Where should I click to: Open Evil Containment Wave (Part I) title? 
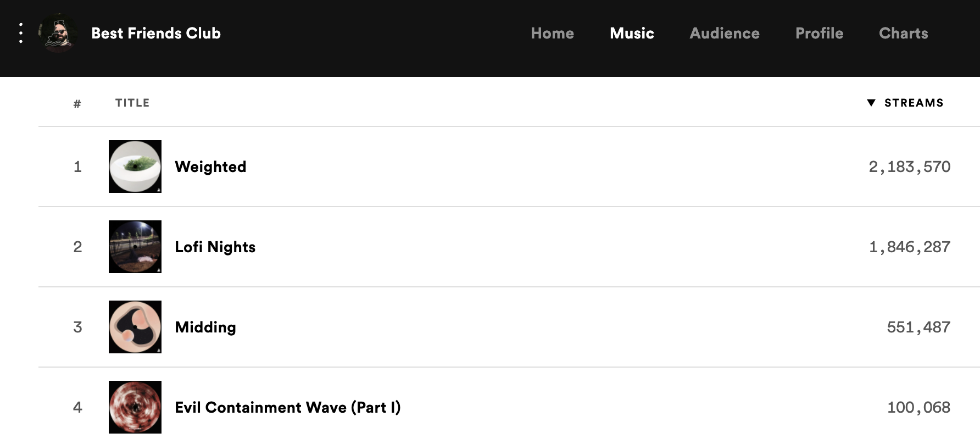point(288,407)
